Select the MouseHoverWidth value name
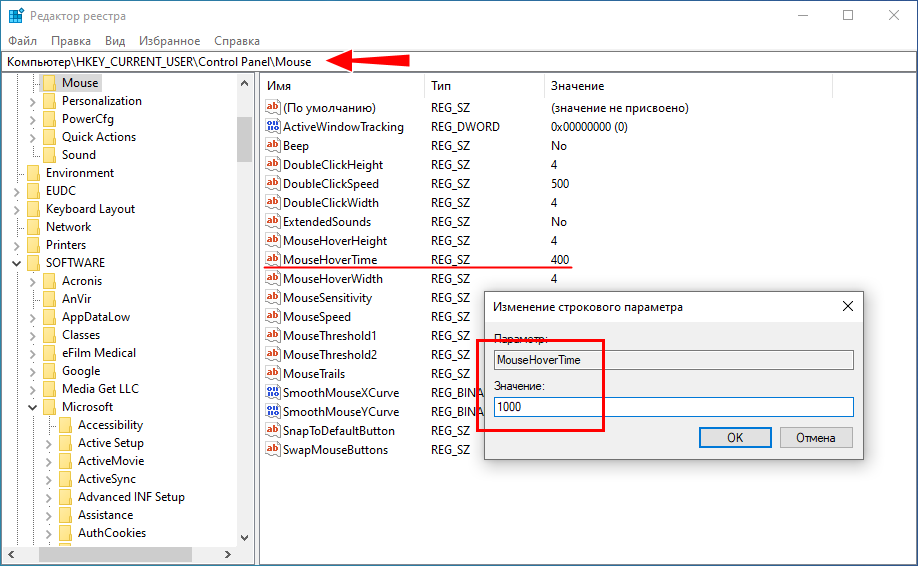 [x=333, y=279]
